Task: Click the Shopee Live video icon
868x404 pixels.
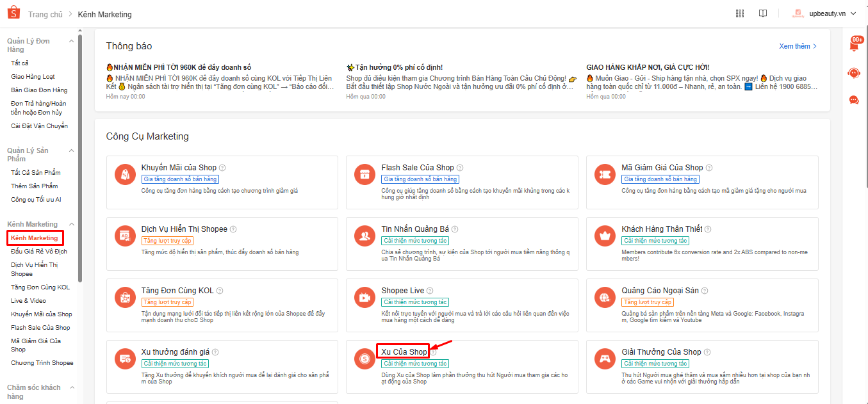Action: [365, 297]
